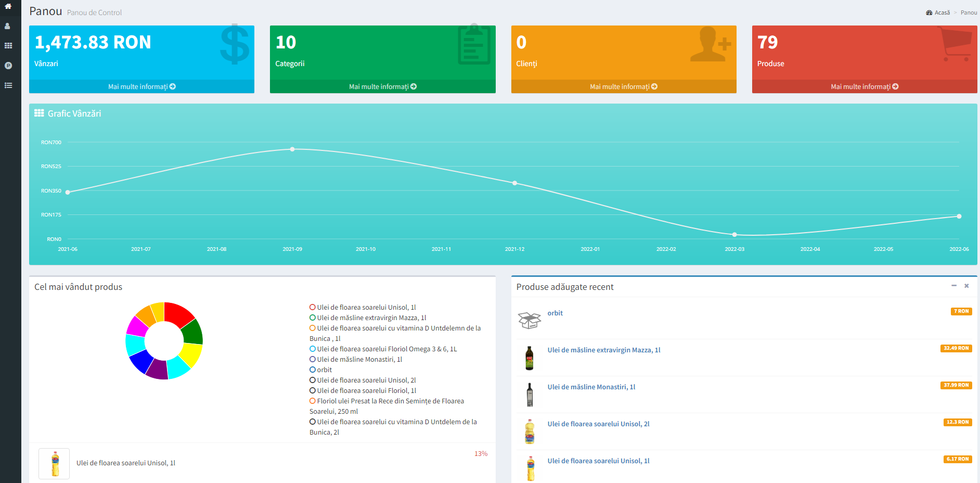
Task: Open Mai multe informații under Vânzari
Action: pyautogui.click(x=141, y=86)
